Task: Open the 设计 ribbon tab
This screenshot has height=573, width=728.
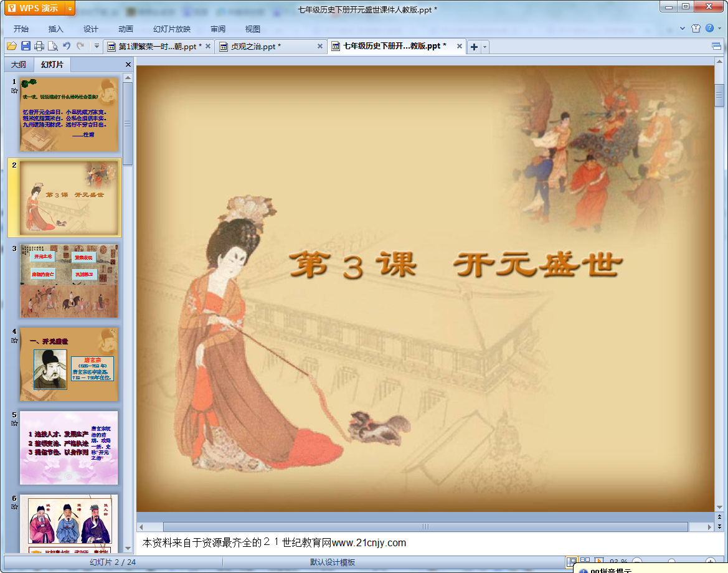Action: (x=90, y=29)
